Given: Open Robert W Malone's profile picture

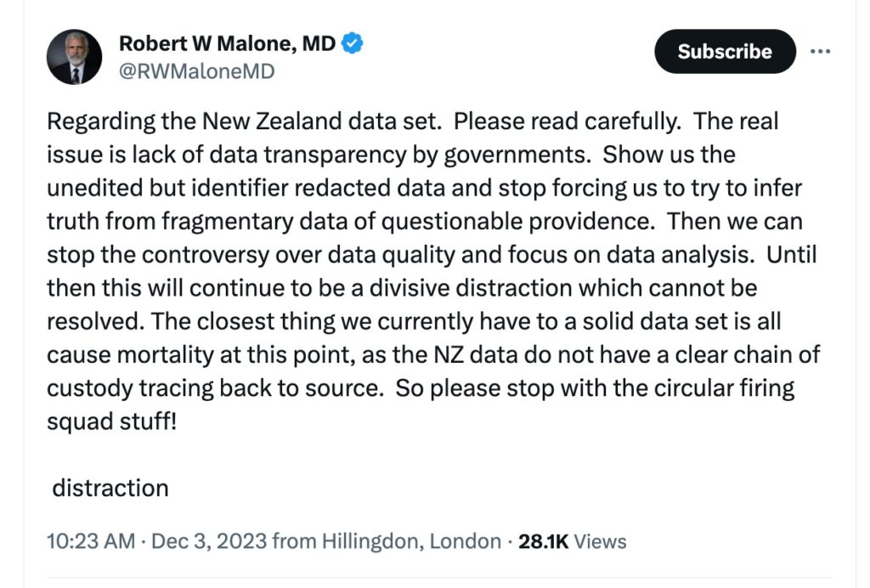Looking at the screenshot, I should pos(74,57).
